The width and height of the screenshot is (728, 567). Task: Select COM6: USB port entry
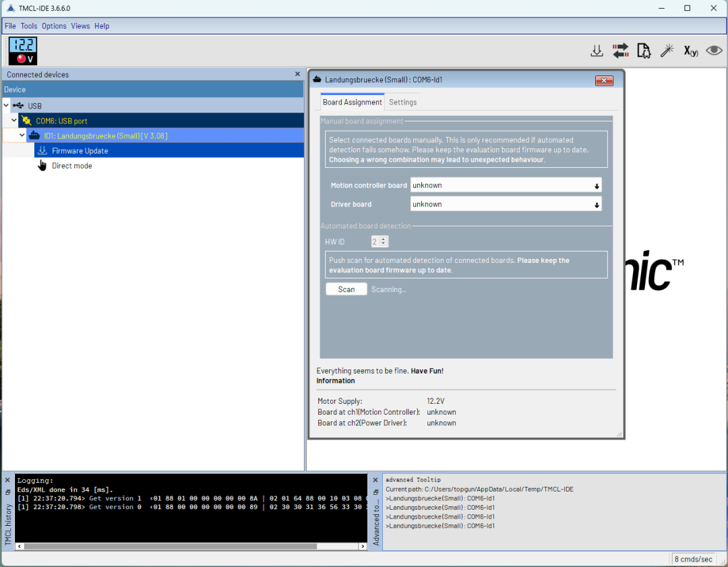(x=161, y=121)
